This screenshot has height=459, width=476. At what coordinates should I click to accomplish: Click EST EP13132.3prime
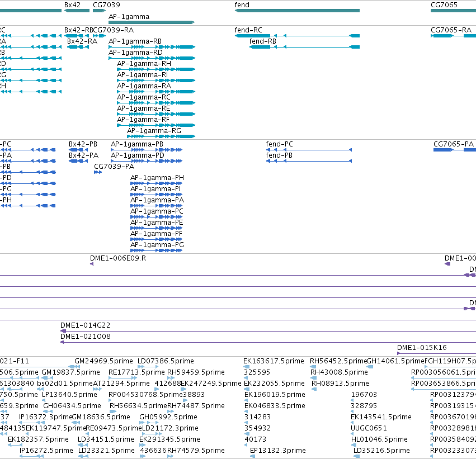tap(278, 451)
